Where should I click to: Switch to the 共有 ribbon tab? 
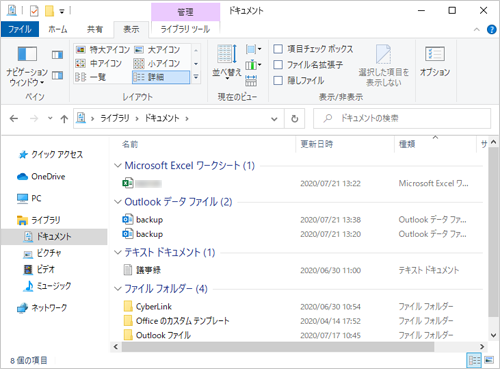coord(95,29)
